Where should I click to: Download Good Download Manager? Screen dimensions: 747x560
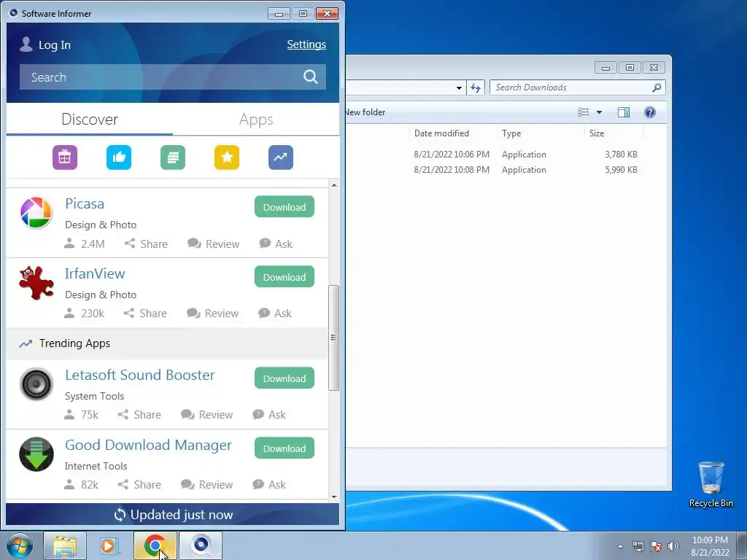coord(285,448)
